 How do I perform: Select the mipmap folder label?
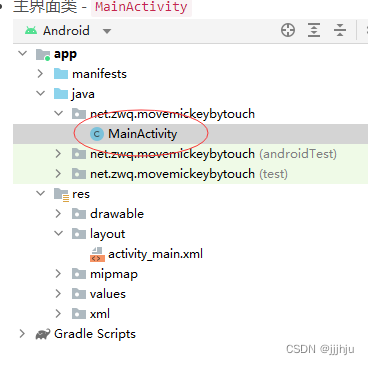pyautogui.click(x=114, y=275)
